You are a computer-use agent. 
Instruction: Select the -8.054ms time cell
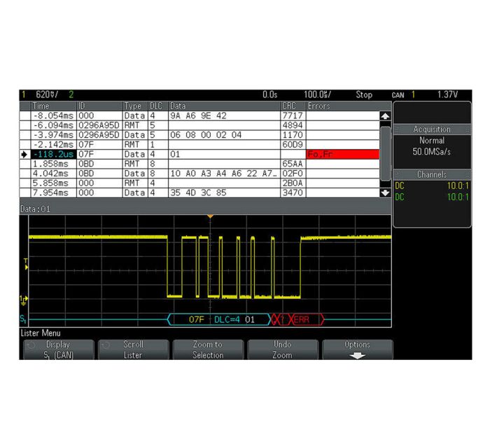pyautogui.click(x=53, y=116)
